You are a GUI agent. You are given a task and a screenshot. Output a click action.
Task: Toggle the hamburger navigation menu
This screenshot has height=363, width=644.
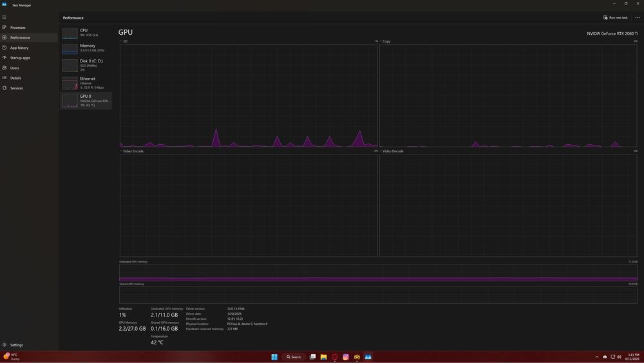(x=4, y=17)
